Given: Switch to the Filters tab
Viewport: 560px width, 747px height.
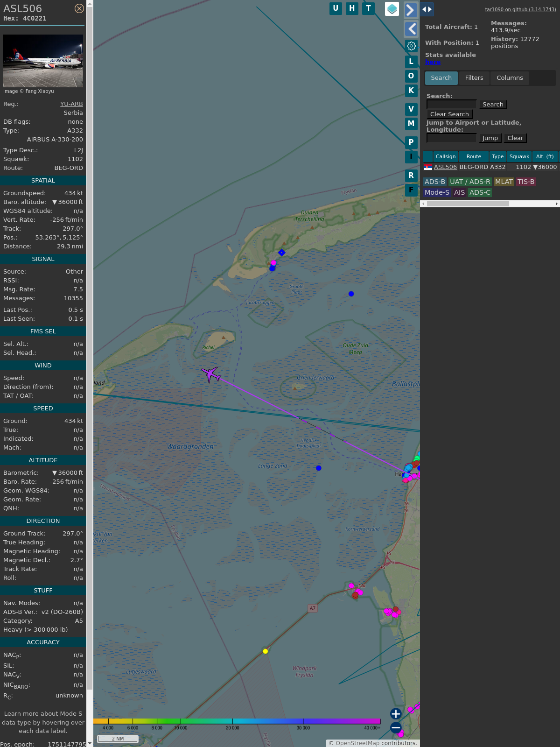Looking at the screenshot, I should (x=474, y=78).
